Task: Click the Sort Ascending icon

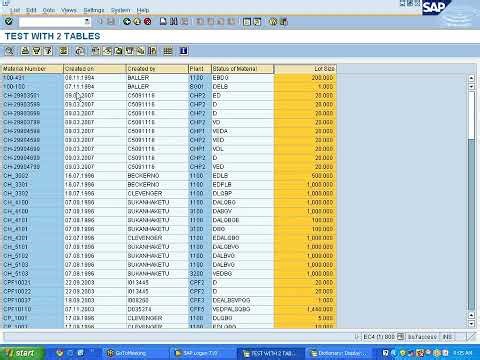Action: [x=25, y=51]
